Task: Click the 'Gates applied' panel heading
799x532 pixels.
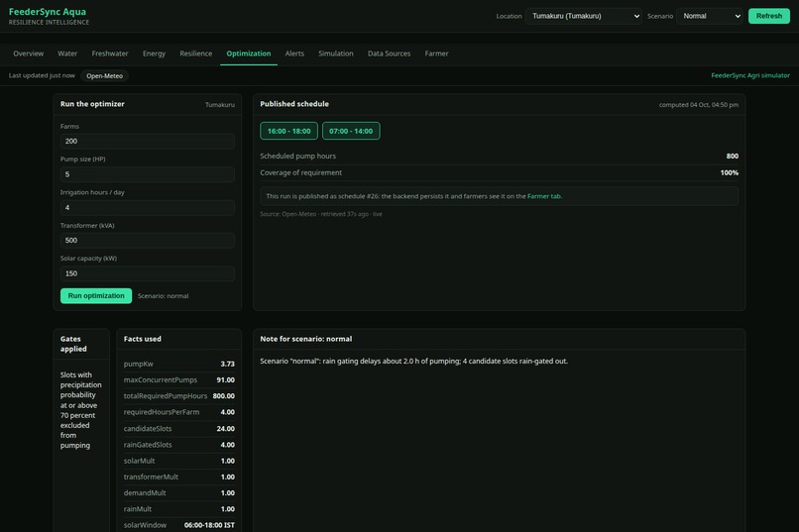Action: point(73,344)
